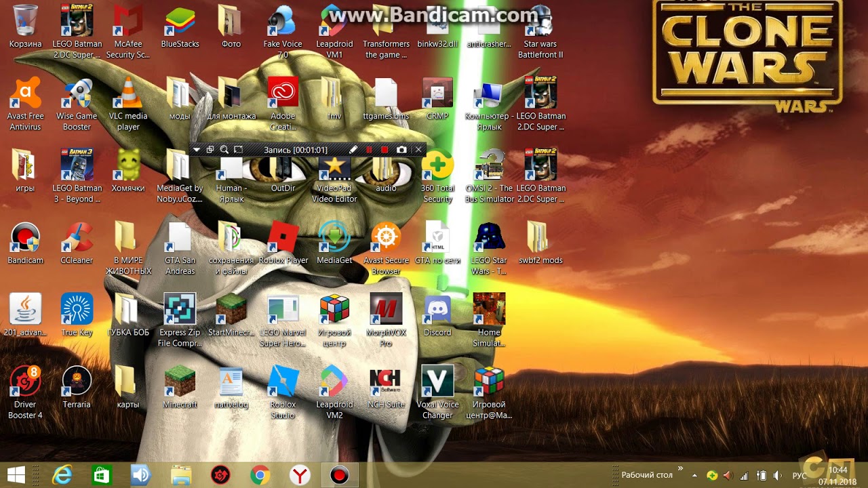Stop the Bandicam recording

point(384,150)
